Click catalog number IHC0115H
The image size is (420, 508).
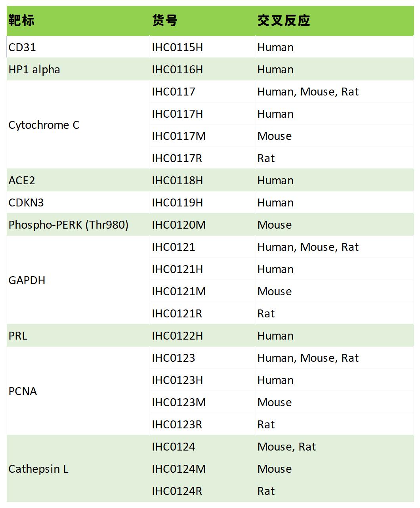(177, 48)
